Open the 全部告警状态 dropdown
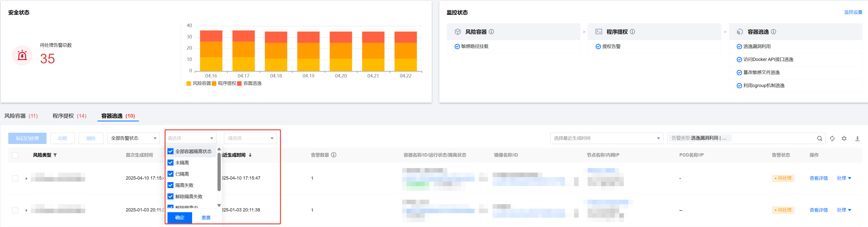Viewport: 868px width, 227px height. pyautogui.click(x=134, y=138)
